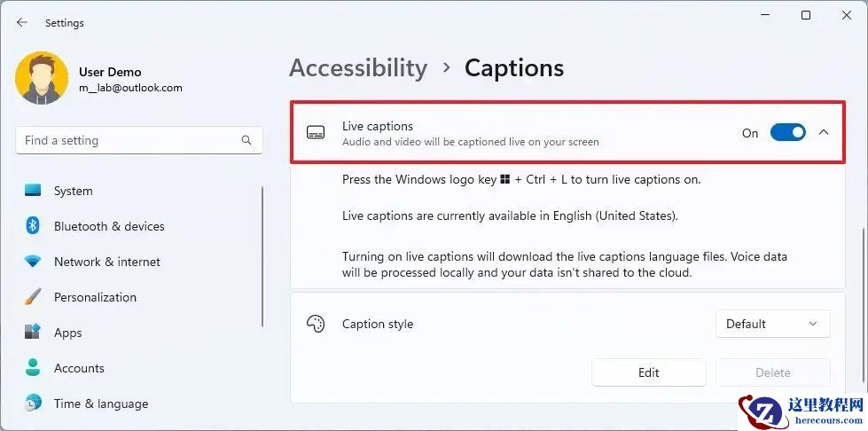This screenshot has height=431, width=868.
Task: Click the Accounts person icon
Action: pyautogui.click(x=34, y=368)
